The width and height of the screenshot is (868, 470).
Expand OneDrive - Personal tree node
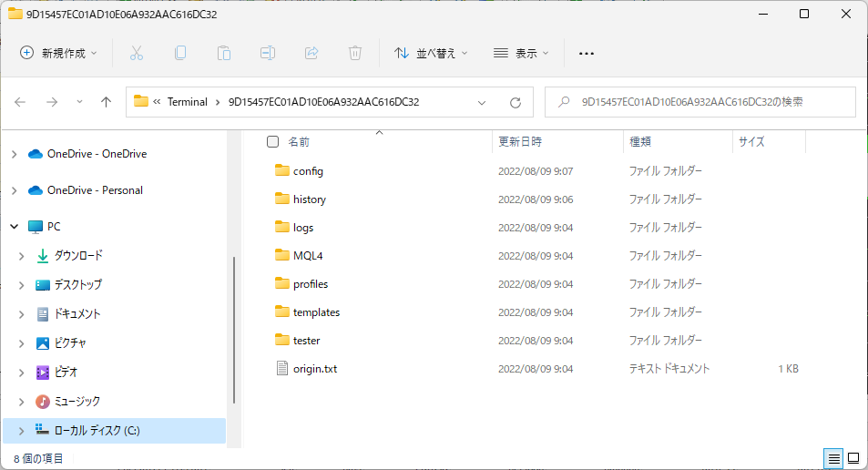pos(15,190)
